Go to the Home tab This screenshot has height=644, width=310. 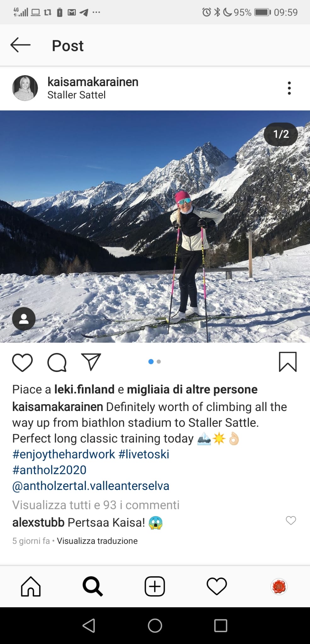(x=31, y=586)
